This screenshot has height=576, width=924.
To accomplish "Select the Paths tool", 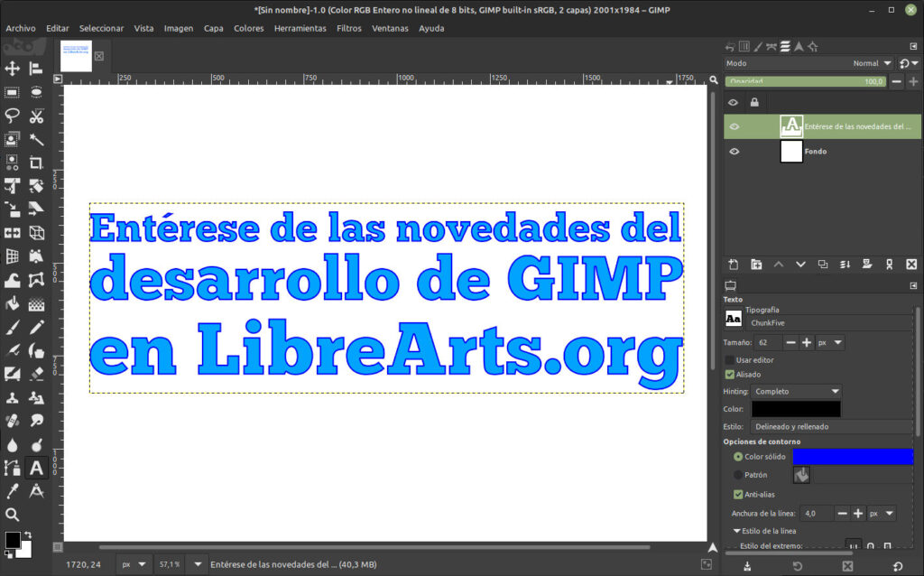I will point(13,468).
